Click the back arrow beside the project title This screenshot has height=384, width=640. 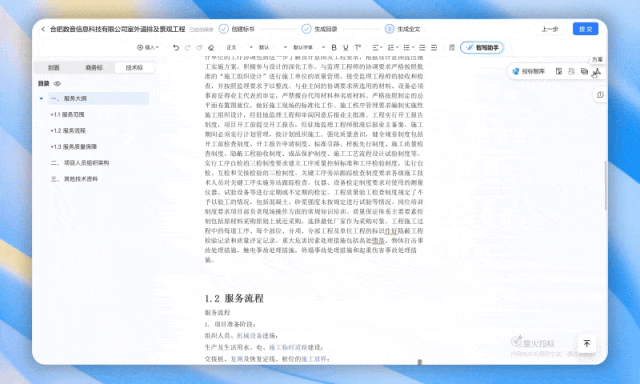click(x=43, y=29)
